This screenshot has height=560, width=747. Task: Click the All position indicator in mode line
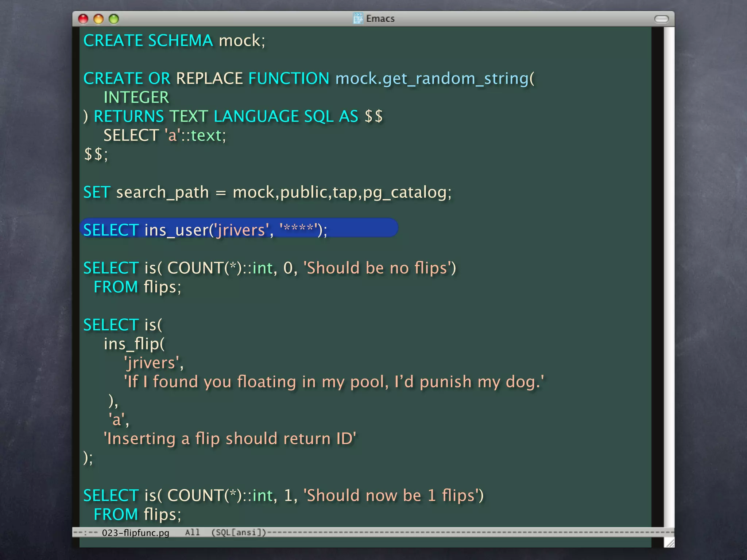coord(192,532)
